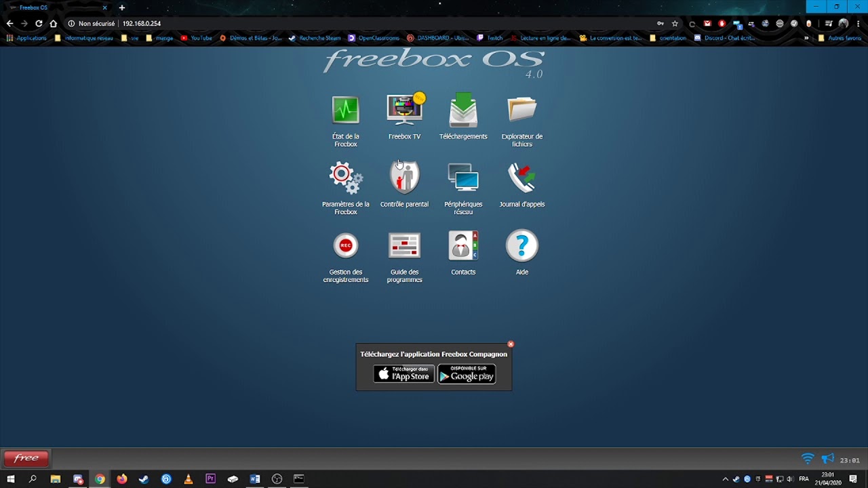Open the Twitch bookmark
This screenshot has height=488, width=868.
point(490,38)
